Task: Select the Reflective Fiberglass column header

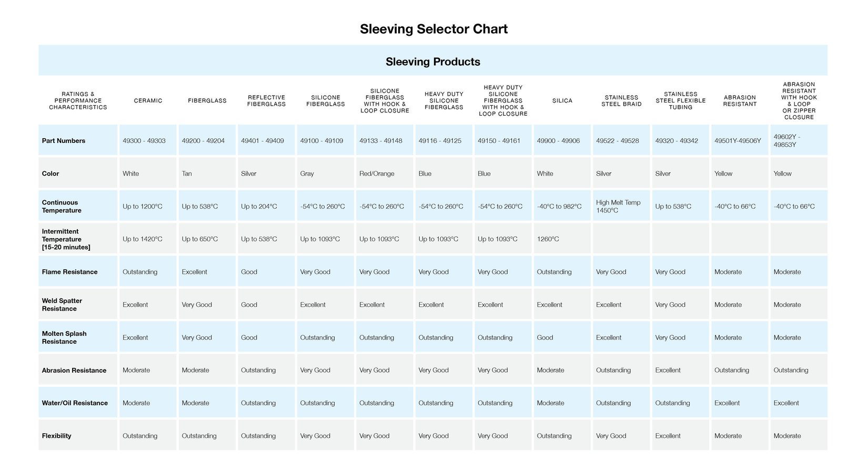Action: click(x=266, y=100)
